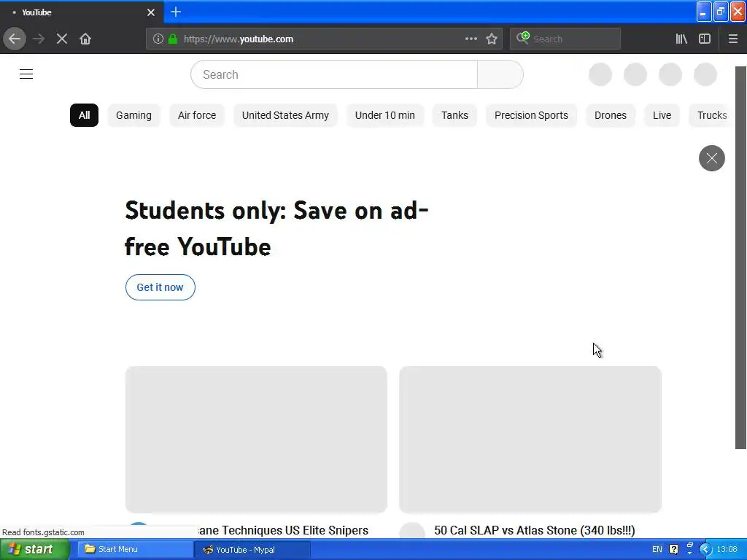
Task: Click the green secure padlock icon
Action: click(173, 39)
